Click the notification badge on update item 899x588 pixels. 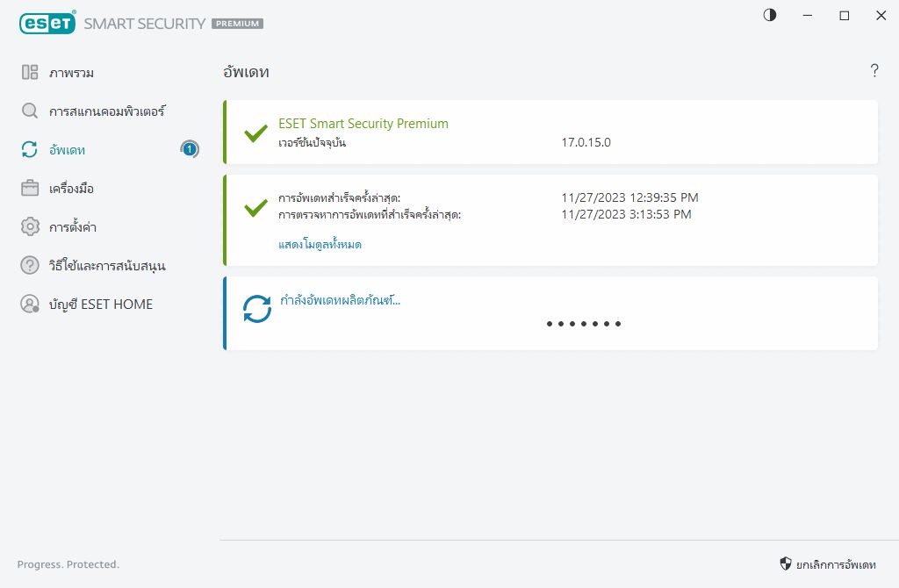(190, 150)
